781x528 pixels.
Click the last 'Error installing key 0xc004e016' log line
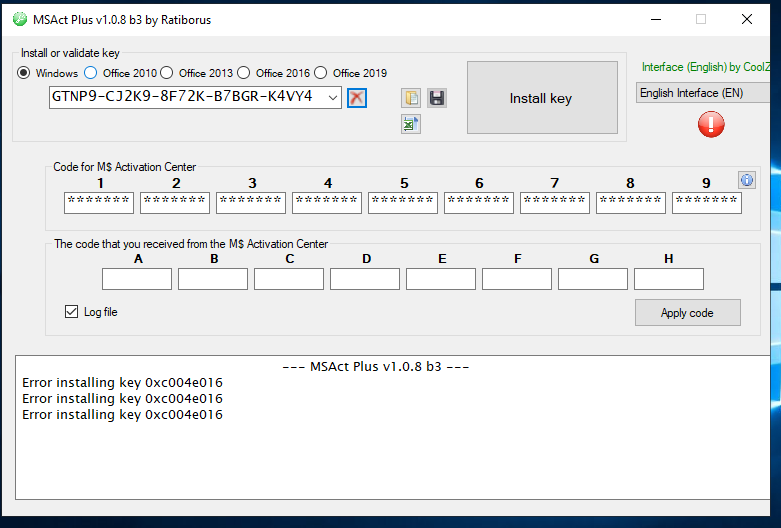[x=122, y=414]
